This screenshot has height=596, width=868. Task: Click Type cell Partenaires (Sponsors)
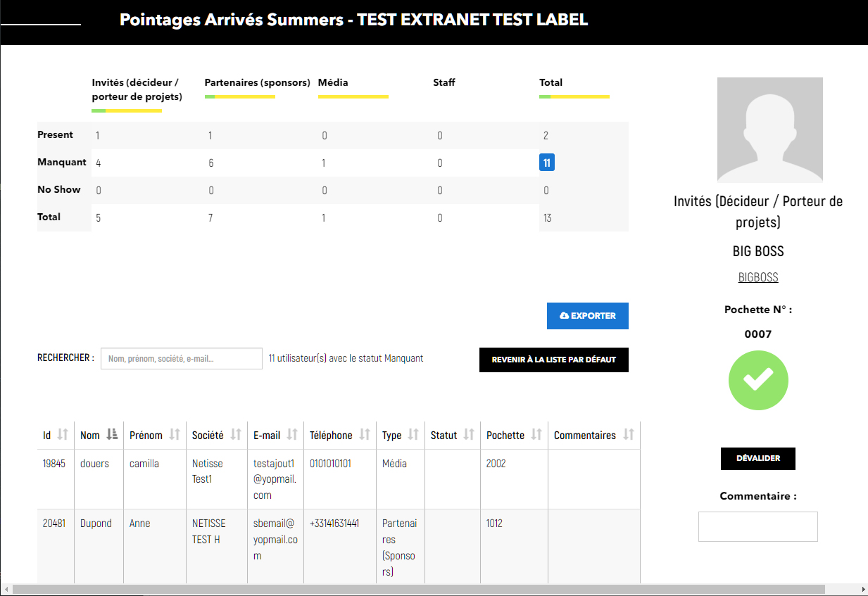coord(400,547)
